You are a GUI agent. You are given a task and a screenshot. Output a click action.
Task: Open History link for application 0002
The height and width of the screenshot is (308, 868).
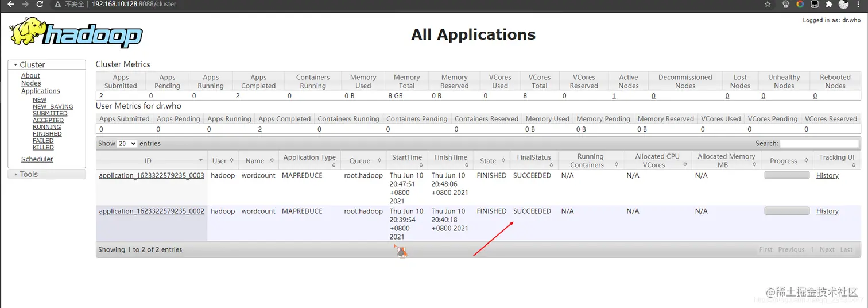(827, 211)
